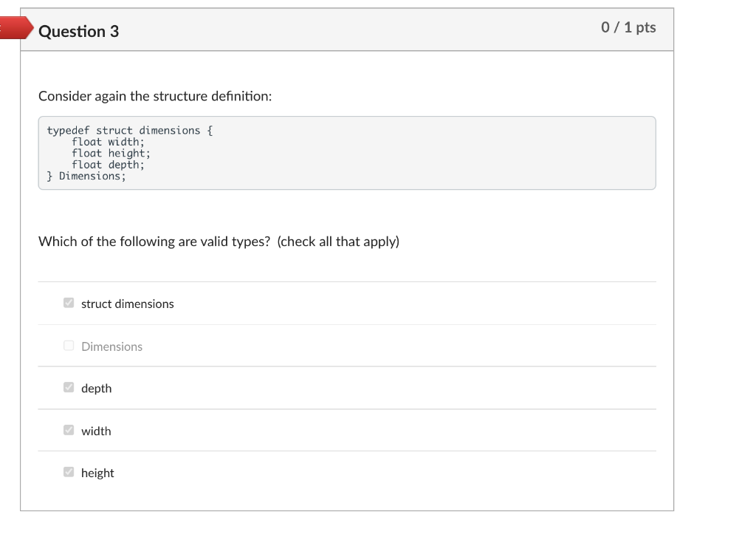Click the red incorrect-answer flag marker
756x537 pixels.
click(x=16, y=30)
